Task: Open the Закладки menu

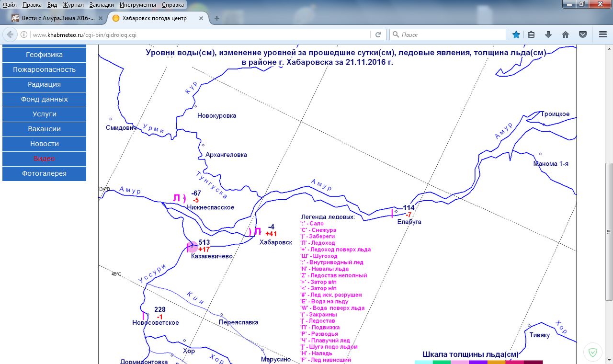Action: [x=102, y=4]
